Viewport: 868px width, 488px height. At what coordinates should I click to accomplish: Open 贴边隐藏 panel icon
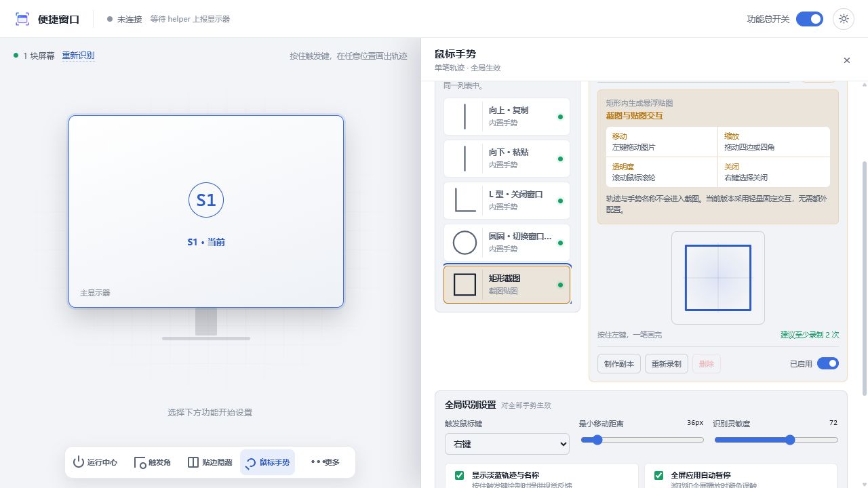click(193, 462)
